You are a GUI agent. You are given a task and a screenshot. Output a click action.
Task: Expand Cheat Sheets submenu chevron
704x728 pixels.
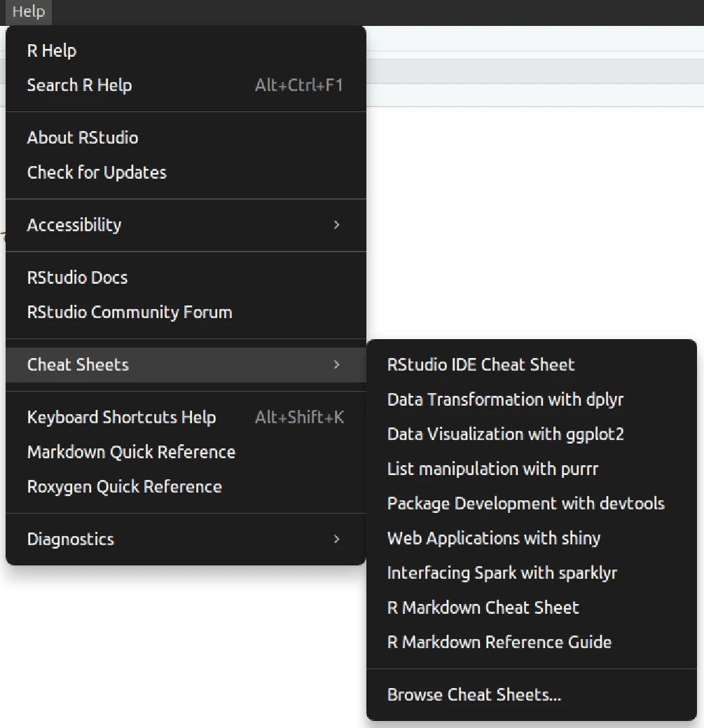click(x=336, y=365)
